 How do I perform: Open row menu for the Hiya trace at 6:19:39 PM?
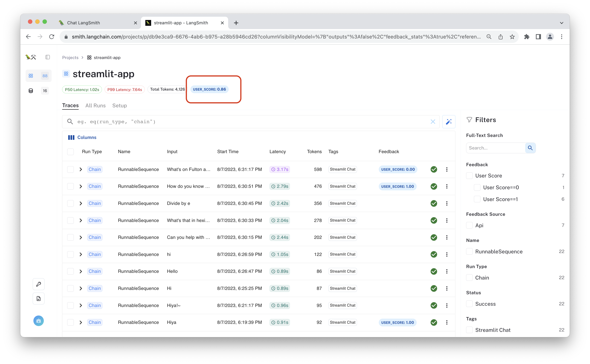pyautogui.click(x=446, y=322)
